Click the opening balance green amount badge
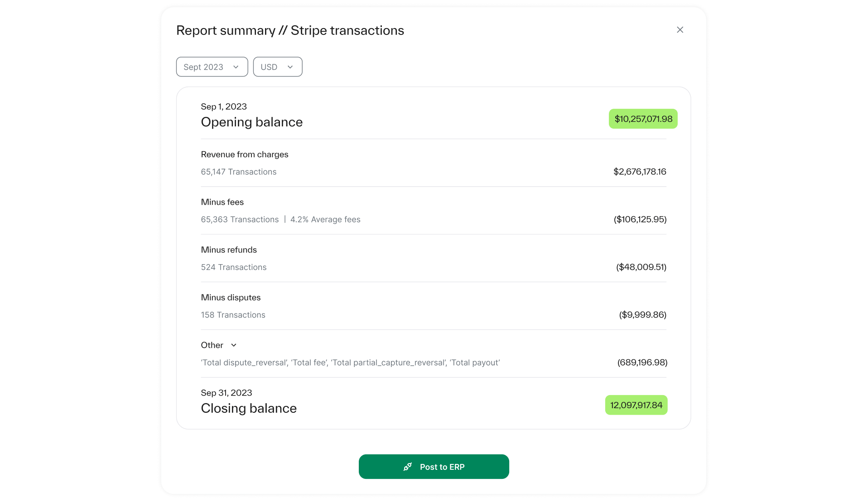This screenshot has height=502, width=868. [x=643, y=119]
